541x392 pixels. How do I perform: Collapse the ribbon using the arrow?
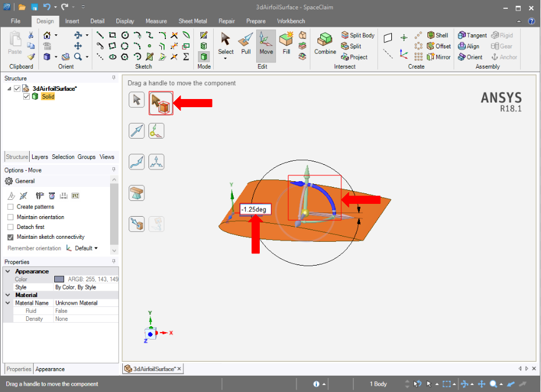[518, 22]
